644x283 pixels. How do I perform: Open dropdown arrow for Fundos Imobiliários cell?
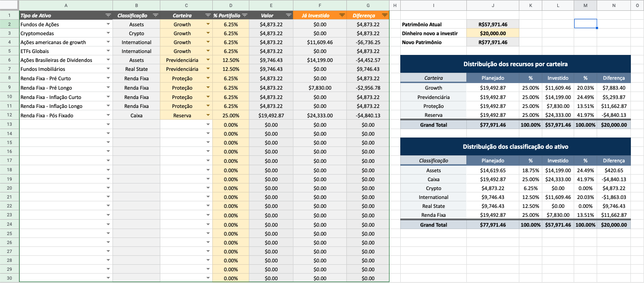click(108, 69)
